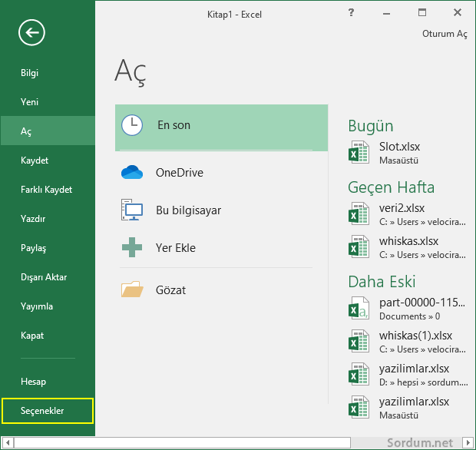Go to the Yazdır page
The width and height of the screenshot is (476, 450).
pos(48,219)
